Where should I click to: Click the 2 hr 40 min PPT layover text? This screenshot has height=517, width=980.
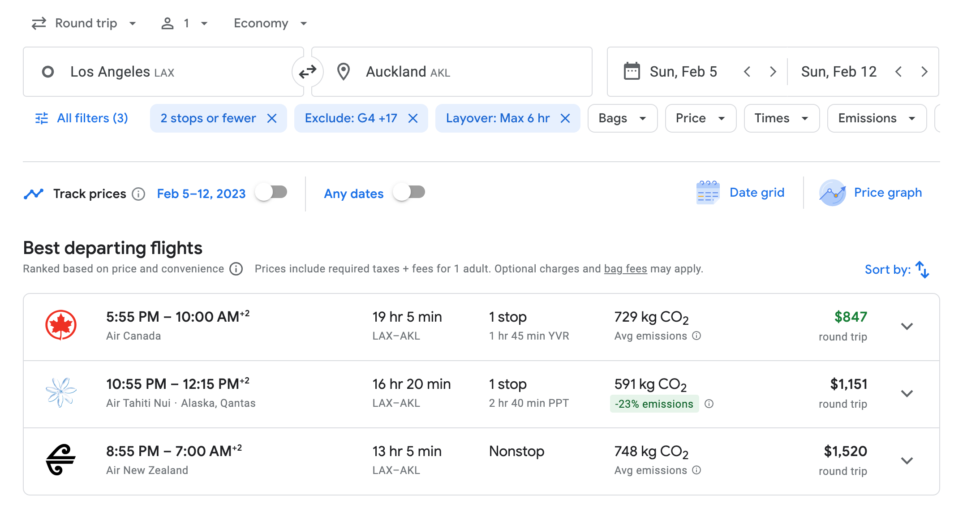[529, 403]
